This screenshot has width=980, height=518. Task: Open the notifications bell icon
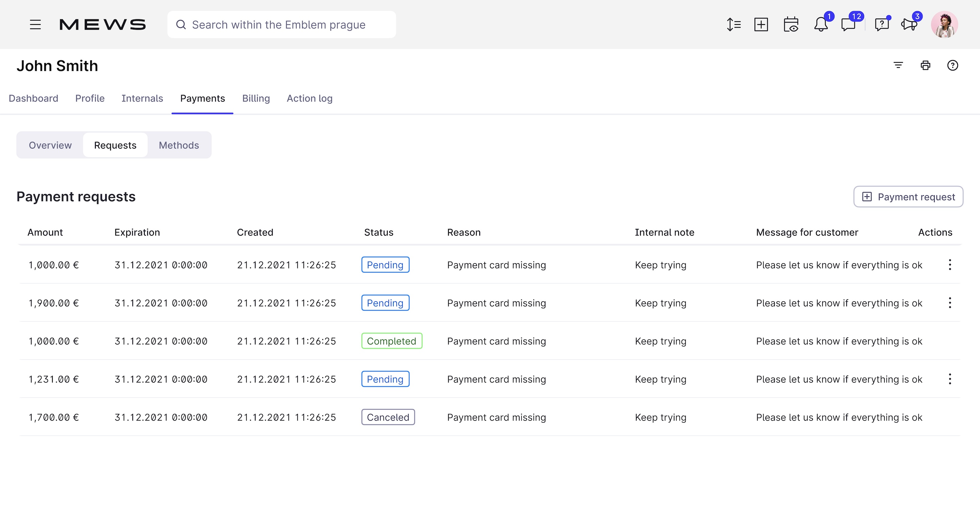pos(821,24)
